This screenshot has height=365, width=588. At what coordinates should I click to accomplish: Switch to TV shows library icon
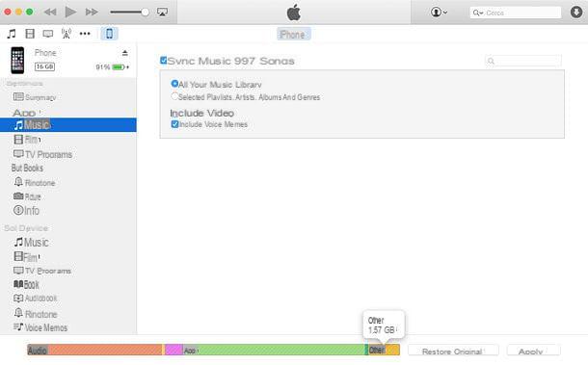coord(48,34)
